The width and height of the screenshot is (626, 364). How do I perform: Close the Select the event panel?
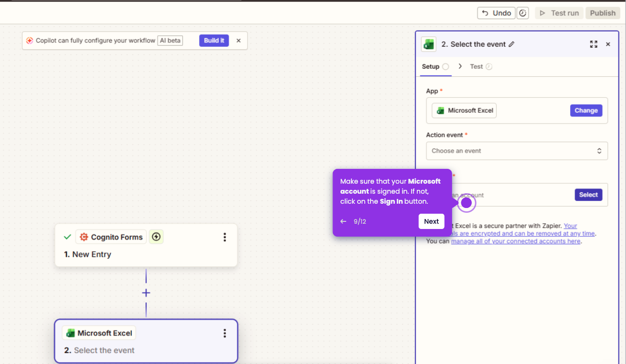pyautogui.click(x=608, y=44)
